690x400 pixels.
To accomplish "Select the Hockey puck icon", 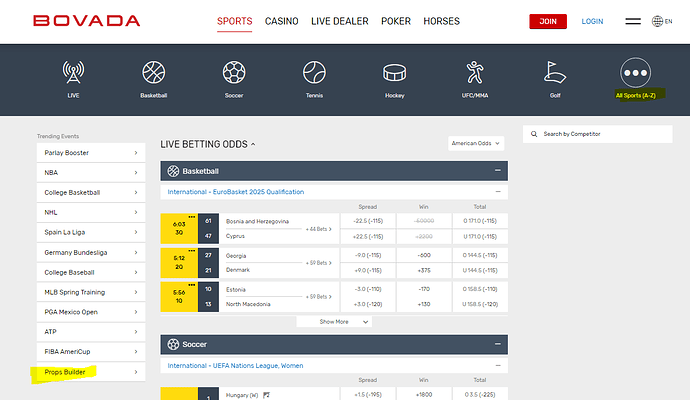I will pos(394,73).
